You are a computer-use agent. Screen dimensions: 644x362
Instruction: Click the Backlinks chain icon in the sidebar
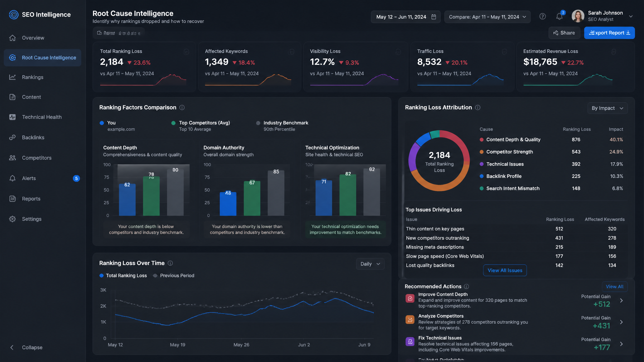pyautogui.click(x=12, y=138)
